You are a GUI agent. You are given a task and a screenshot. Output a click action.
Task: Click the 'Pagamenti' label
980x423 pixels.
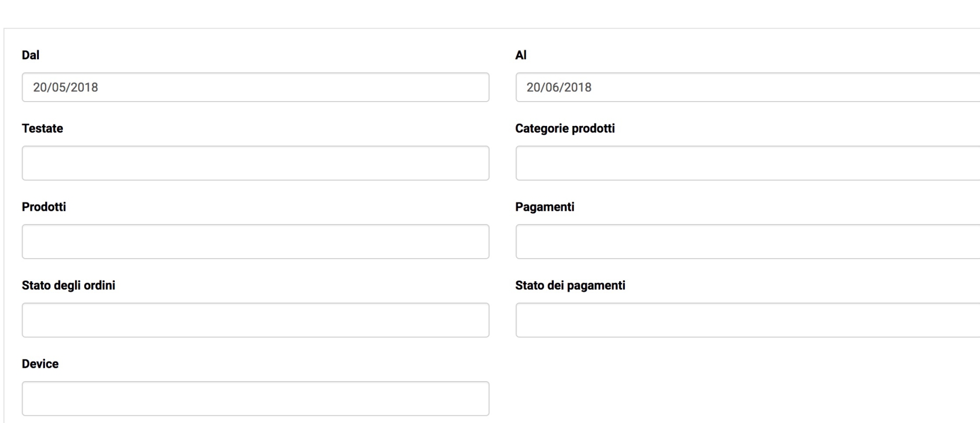[545, 207]
